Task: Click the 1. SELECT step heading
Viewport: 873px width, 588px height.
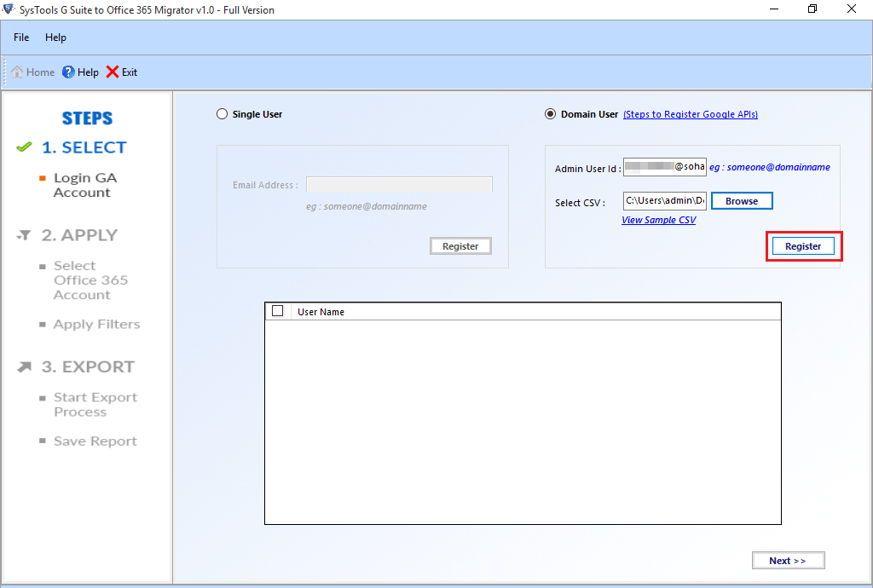Action: tap(84, 147)
